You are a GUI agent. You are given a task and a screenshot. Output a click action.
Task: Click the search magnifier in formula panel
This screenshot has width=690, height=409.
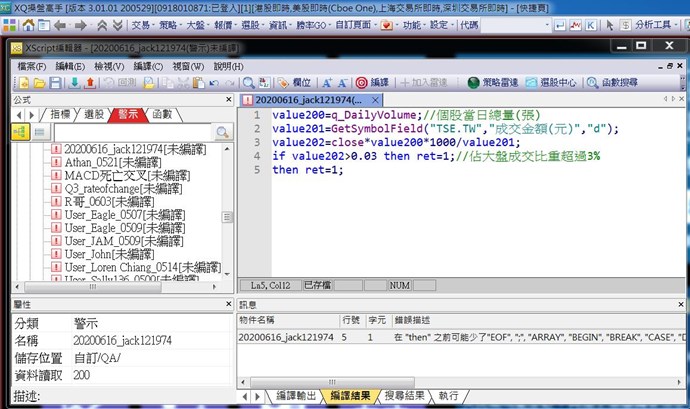coord(224,132)
